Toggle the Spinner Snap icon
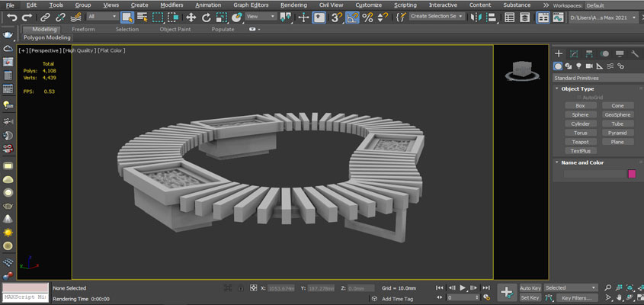This screenshot has height=305, width=644. [x=383, y=18]
